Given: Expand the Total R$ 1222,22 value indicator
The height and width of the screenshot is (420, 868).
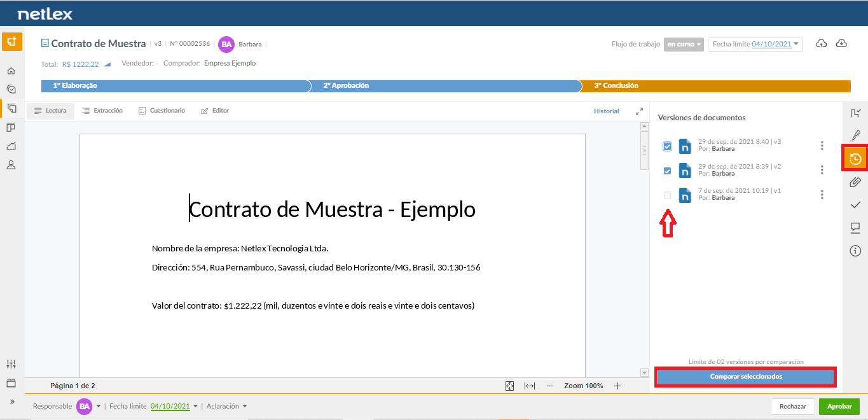Looking at the screenshot, I should 107,64.
